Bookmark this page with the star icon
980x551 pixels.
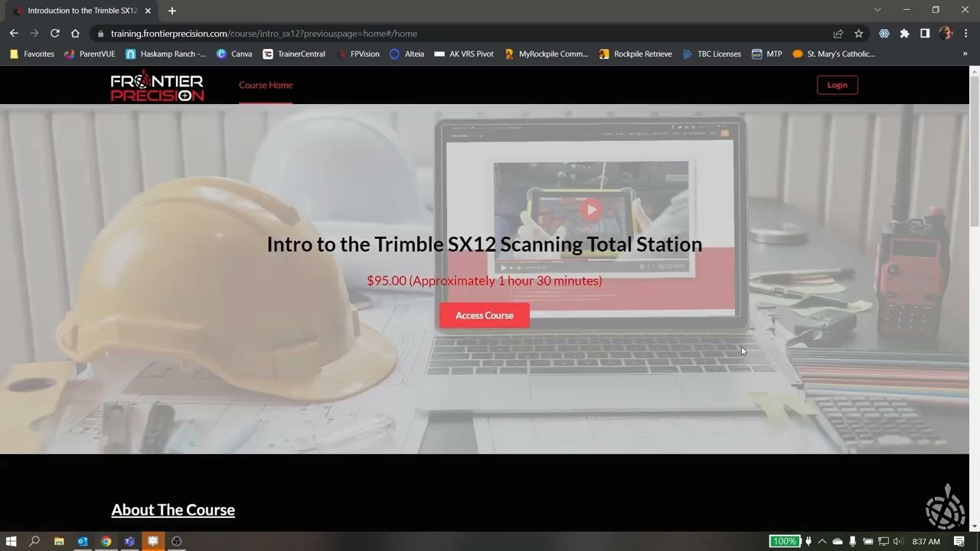[859, 34]
